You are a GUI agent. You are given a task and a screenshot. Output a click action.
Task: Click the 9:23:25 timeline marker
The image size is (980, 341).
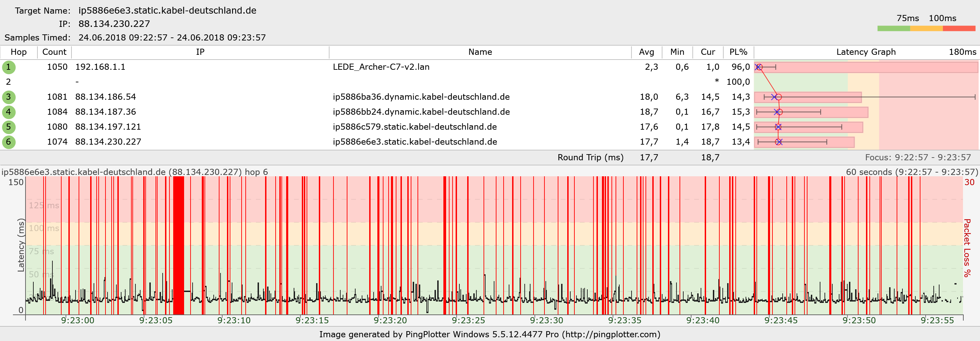468,321
